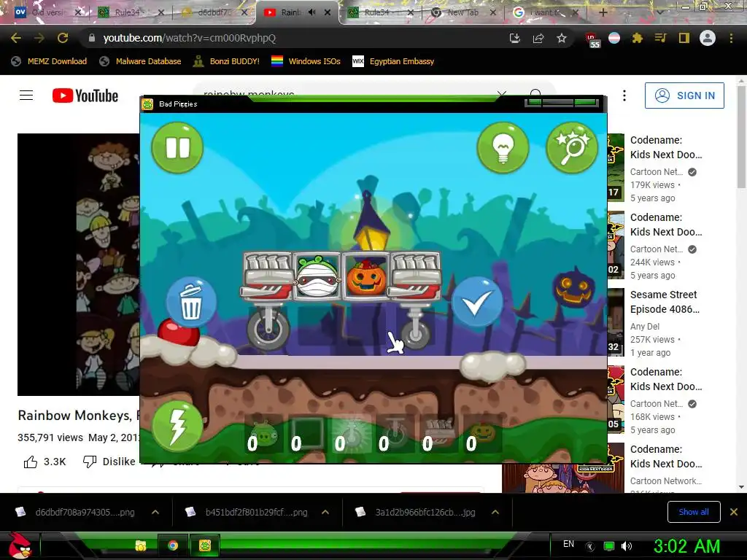The height and width of the screenshot is (560, 747).
Task: Open Codename Kids Next Door 244K views video
Action: tap(666, 225)
